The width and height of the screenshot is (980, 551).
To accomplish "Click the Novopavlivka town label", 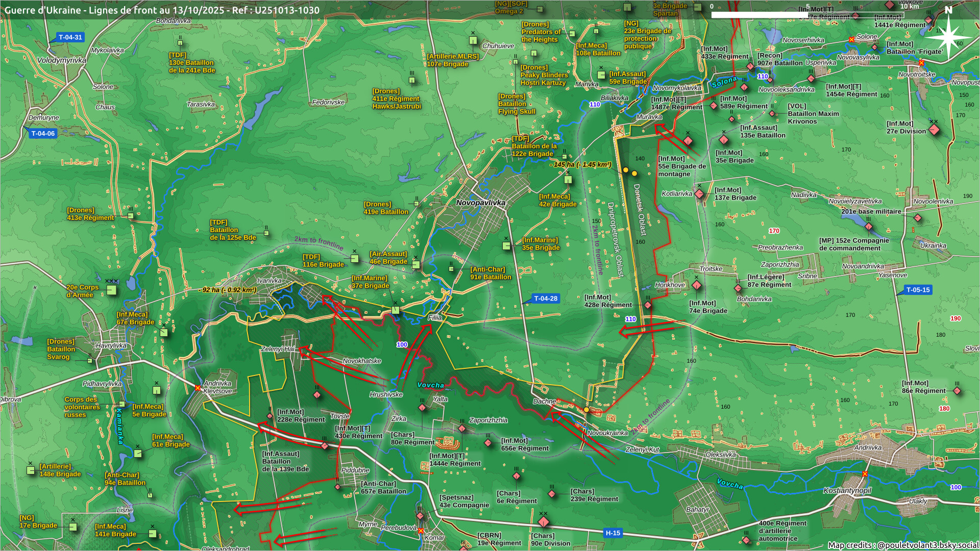I will coord(480,203).
